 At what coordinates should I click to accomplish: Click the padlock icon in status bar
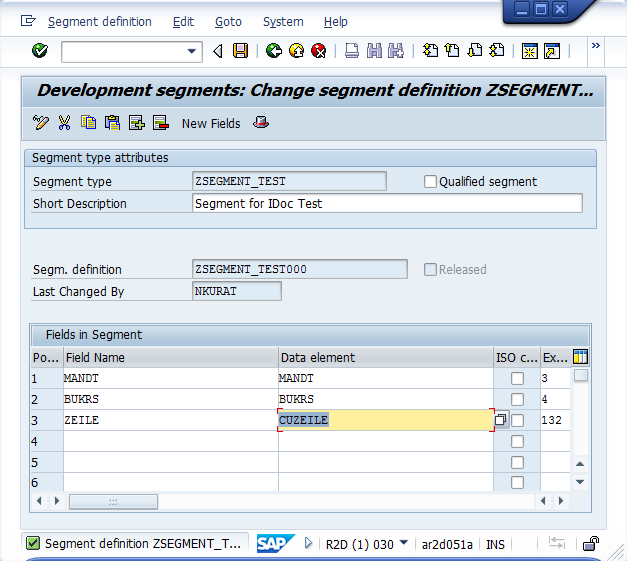click(x=591, y=544)
